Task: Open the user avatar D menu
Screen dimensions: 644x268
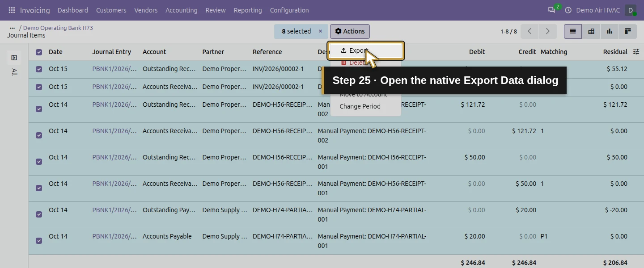Action: tap(631, 10)
